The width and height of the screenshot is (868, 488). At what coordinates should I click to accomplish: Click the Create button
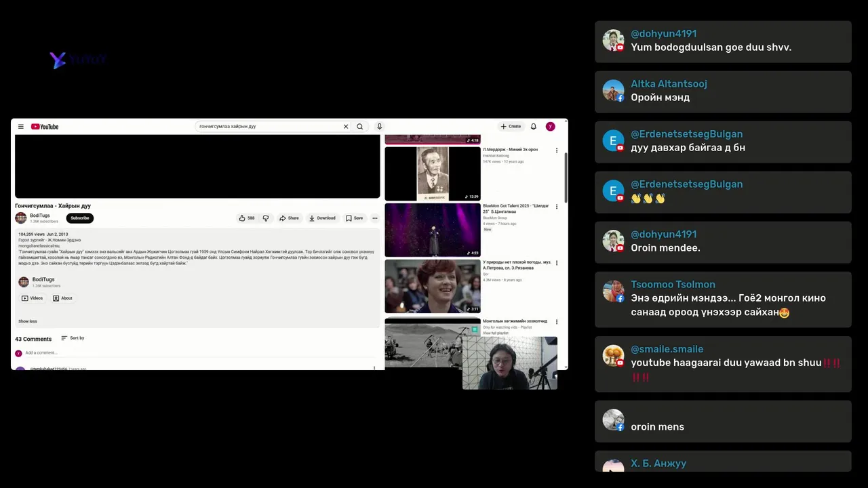point(511,127)
